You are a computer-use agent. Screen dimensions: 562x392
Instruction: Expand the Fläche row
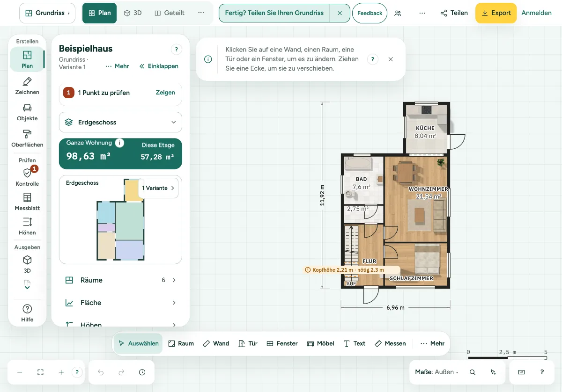coord(120,303)
